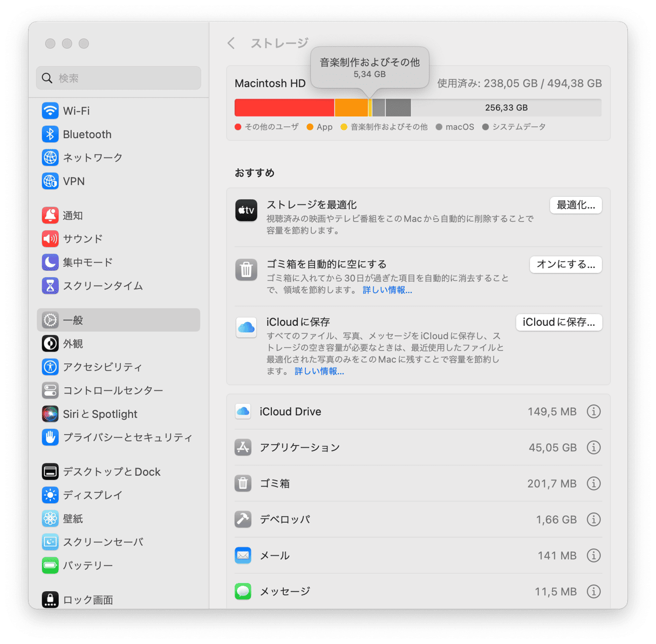Open the info icon for メール
Viewport: 656px width, 644px height.
coord(593,556)
